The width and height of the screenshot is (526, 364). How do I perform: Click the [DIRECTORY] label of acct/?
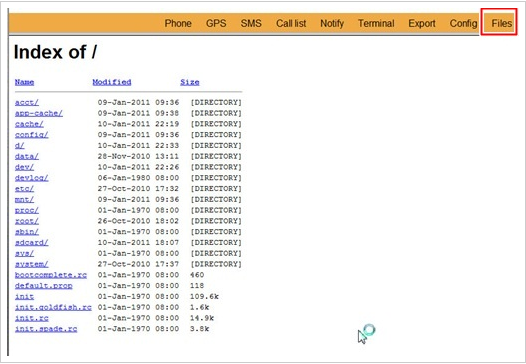pyautogui.click(x=216, y=102)
